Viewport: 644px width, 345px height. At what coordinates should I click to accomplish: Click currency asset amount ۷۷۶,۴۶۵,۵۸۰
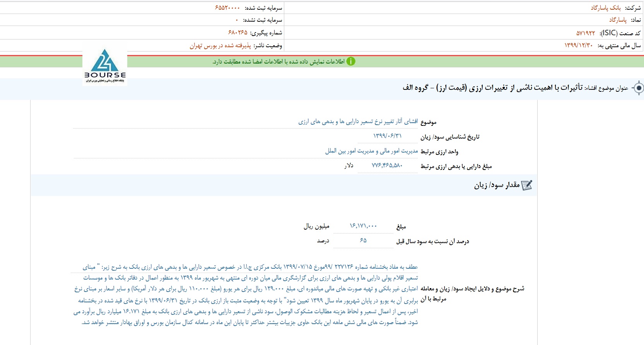pyautogui.click(x=387, y=165)
